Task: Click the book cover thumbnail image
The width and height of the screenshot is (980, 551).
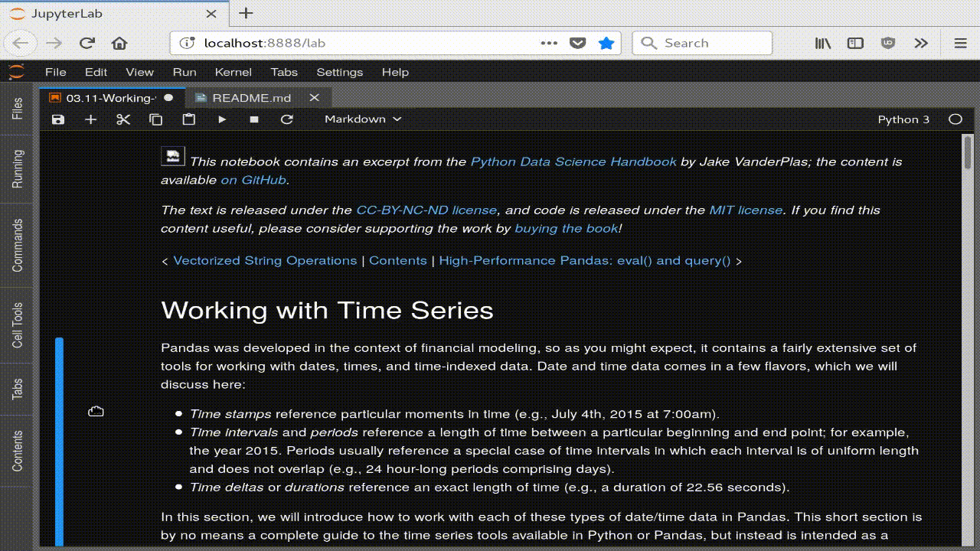Action: [173, 156]
